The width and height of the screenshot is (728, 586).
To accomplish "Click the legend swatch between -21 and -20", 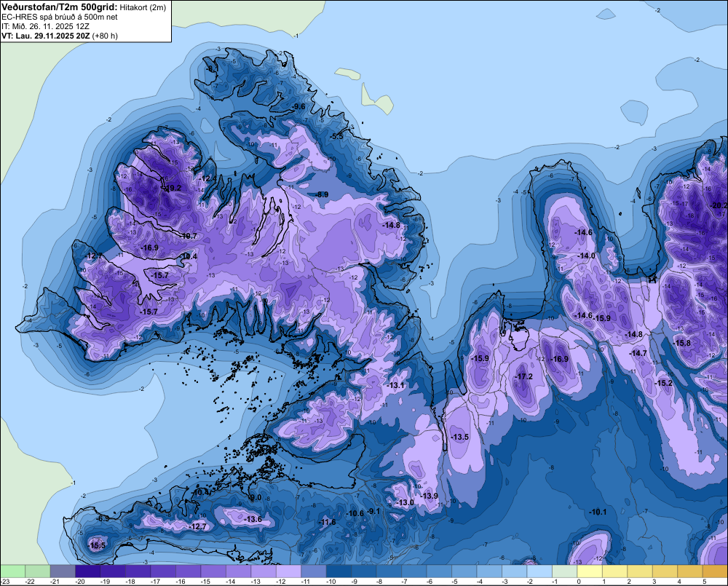I will 63,571.
